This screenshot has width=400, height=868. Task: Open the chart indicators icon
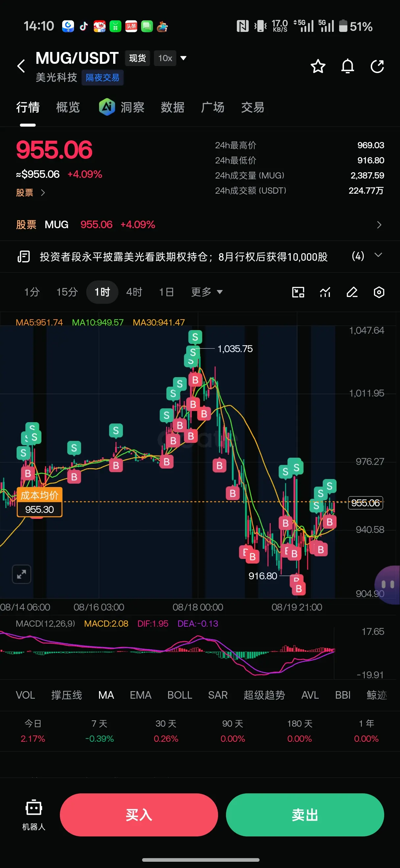[x=325, y=292]
